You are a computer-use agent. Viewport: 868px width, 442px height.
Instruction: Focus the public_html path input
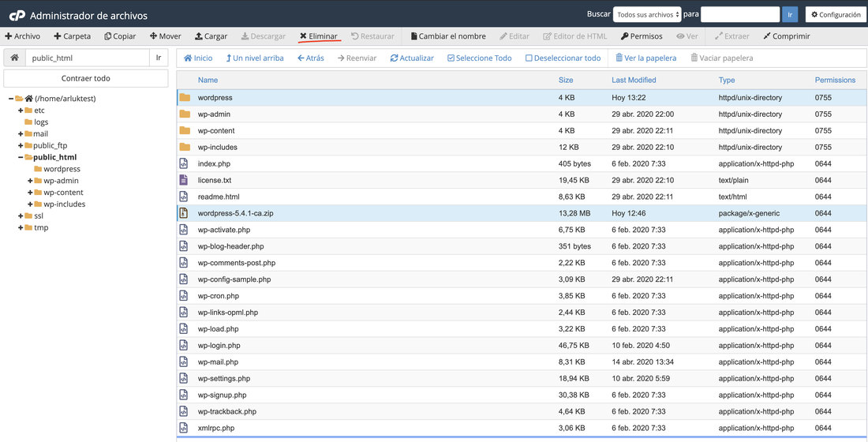[x=88, y=58]
